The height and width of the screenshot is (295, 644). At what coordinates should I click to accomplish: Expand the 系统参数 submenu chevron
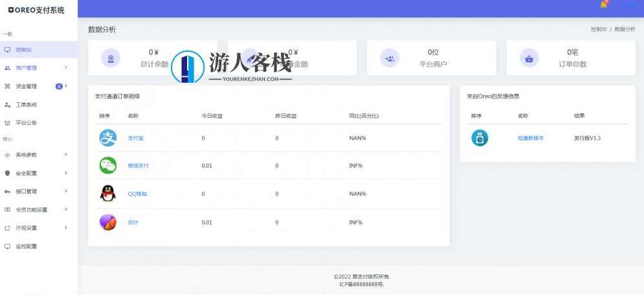point(66,154)
